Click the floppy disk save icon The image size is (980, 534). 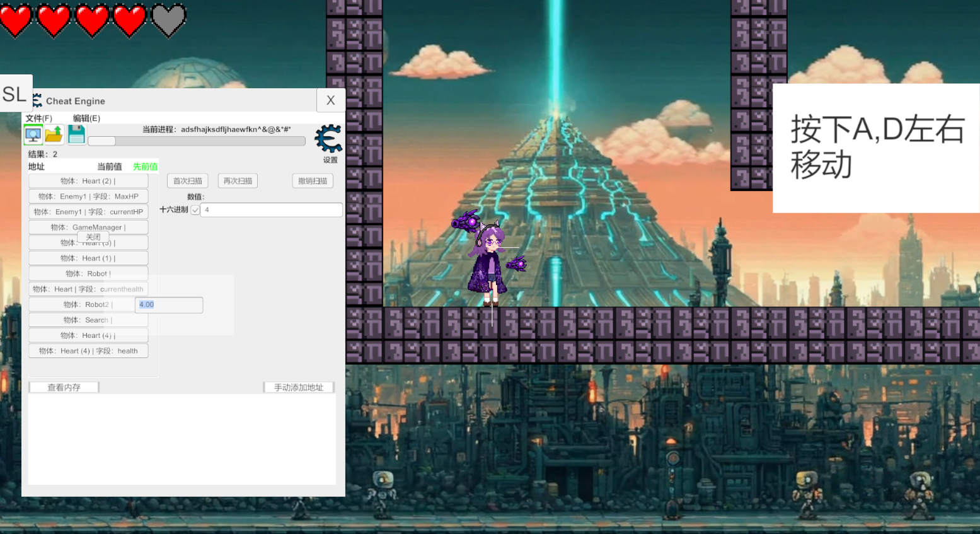point(76,134)
